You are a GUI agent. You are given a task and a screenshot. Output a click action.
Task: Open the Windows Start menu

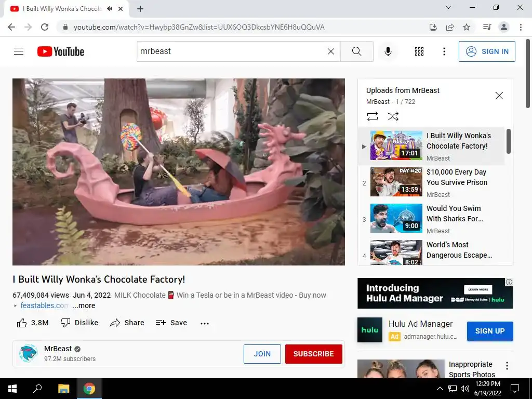pos(12,389)
